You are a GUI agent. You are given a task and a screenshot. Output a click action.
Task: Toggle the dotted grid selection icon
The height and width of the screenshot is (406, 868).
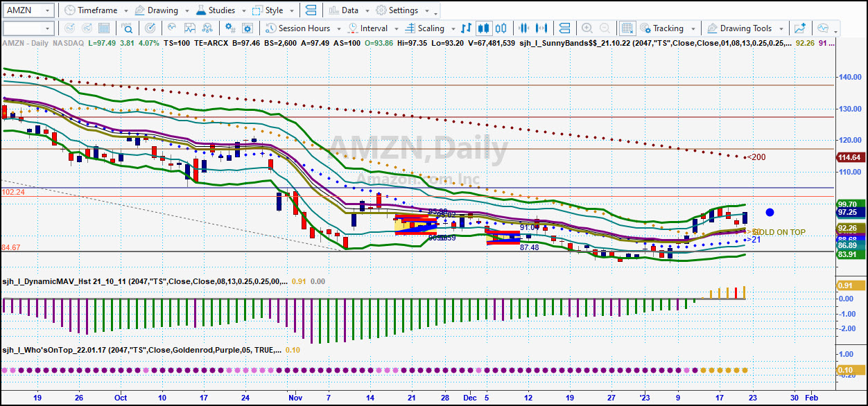coord(627,28)
